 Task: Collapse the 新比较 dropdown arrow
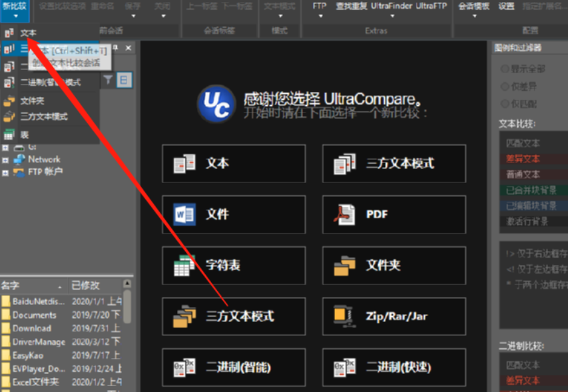coord(15,16)
